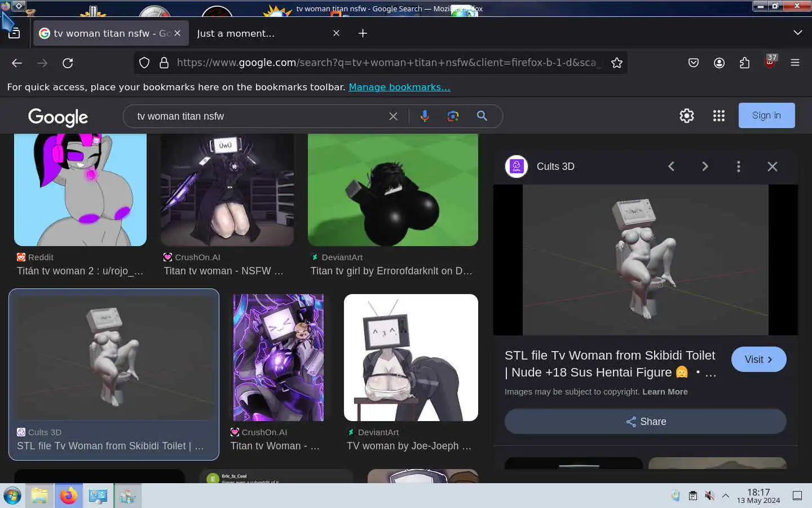This screenshot has width=812, height=508.
Task: Clear the Google search box text
Action: coord(393,116)
